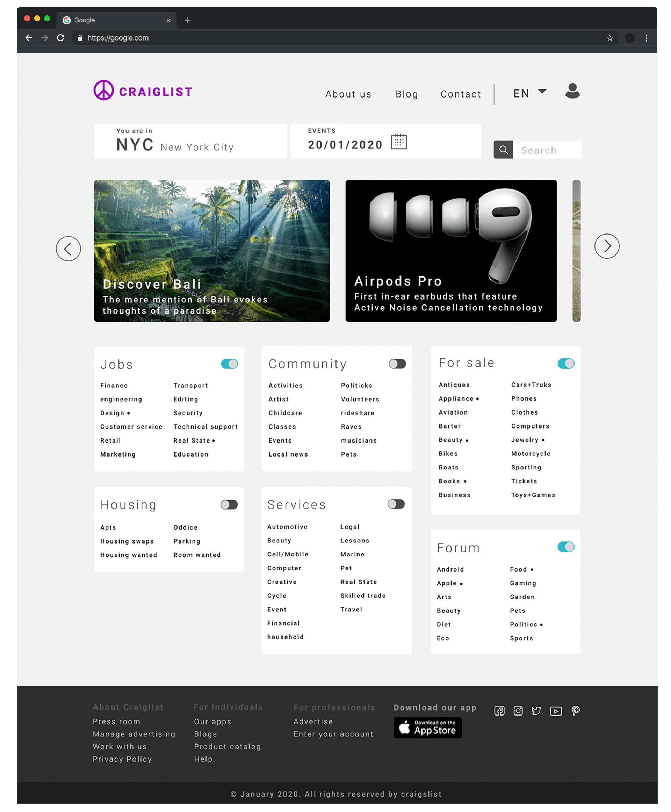Click the Craiglist peace sign logo
This screenshot has width=671, height=812.
[103, 90]
